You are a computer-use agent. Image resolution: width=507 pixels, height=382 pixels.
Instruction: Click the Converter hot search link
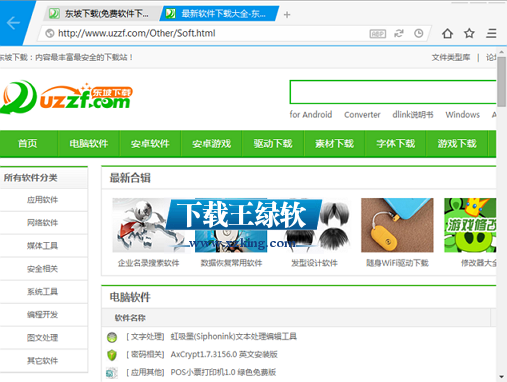click(362, 115)
